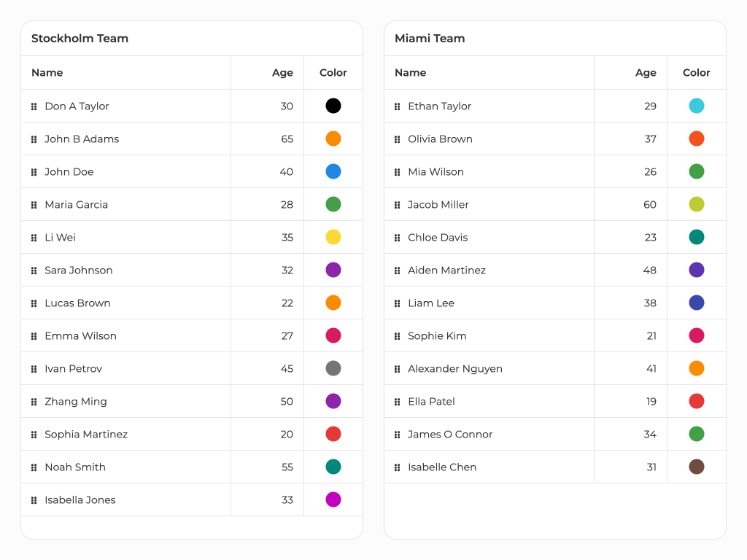
Task: Select Li Wei's yellow color swatch
Action: pyautogui.click(x=333, y=237)
